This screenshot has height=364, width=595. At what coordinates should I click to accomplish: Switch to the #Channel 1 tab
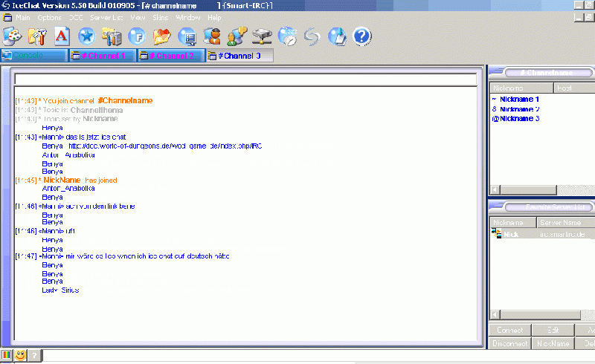[x=103, y=56]
